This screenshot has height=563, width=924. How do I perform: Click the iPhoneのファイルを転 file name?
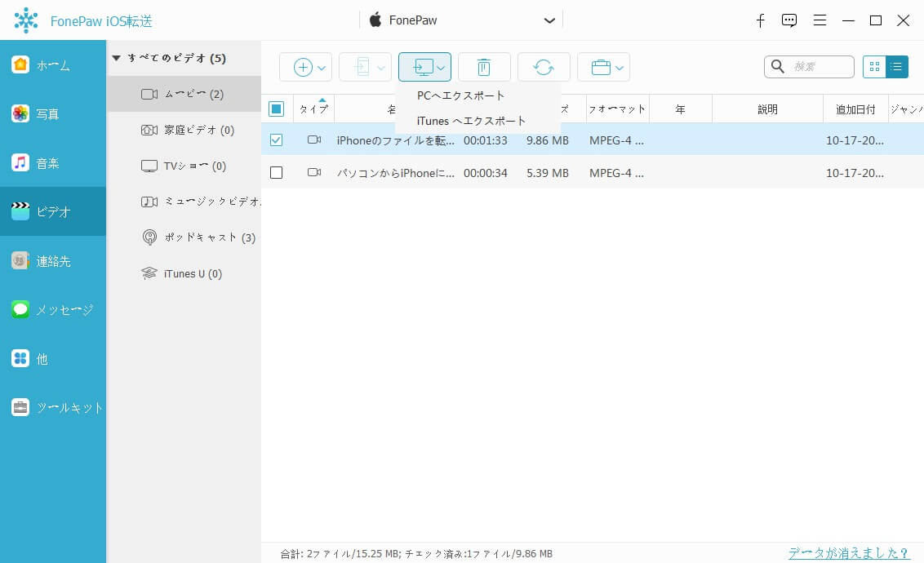coord(395,140)
